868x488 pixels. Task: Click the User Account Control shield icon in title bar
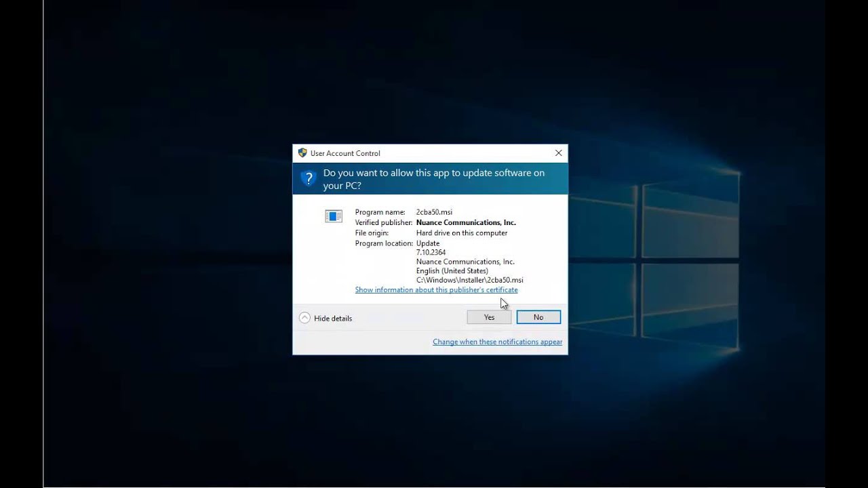click(302, 153)
